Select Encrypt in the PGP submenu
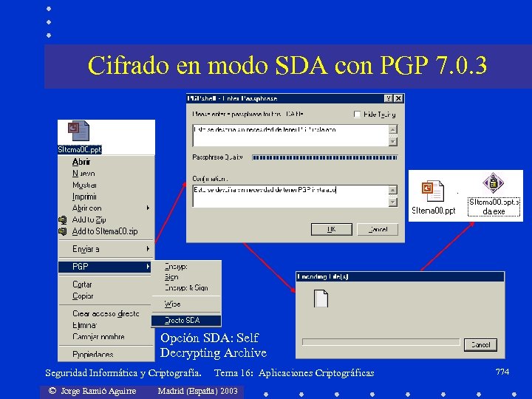The height and width of the screenshot is (399, 532). click(x=176, y=267)
